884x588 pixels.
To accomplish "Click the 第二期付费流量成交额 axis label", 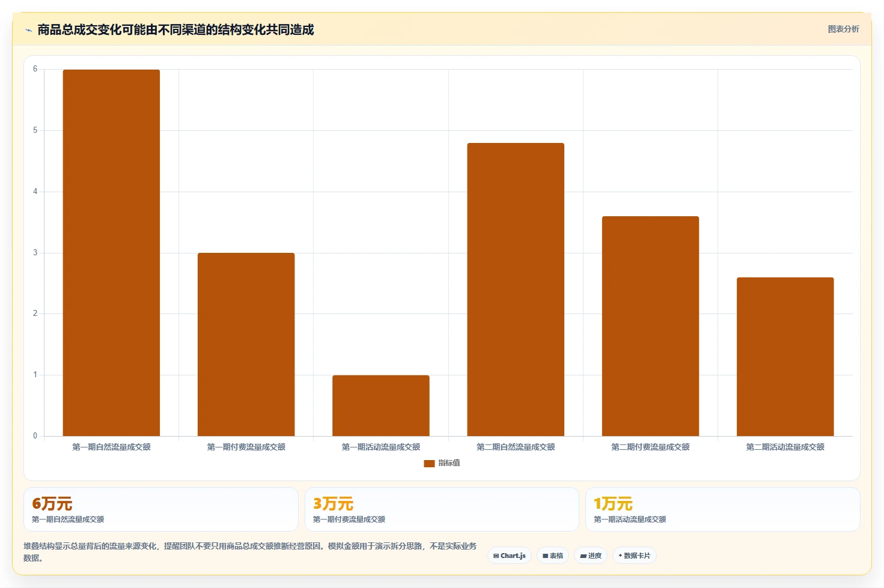I will [650, 447].
